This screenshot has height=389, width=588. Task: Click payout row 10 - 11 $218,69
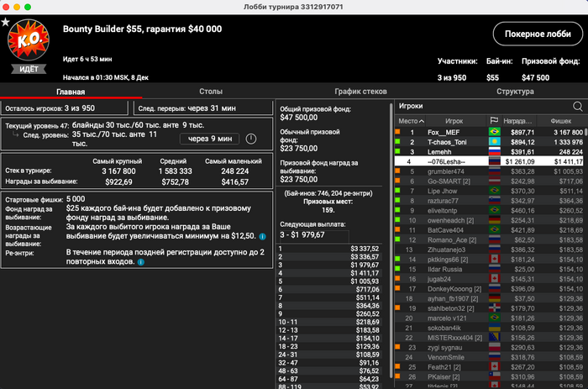click(x=329, y=322)
